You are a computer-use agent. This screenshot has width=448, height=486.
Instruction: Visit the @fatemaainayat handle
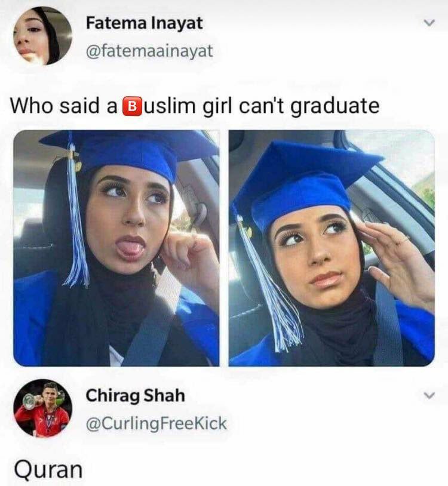tap(149, 51)
